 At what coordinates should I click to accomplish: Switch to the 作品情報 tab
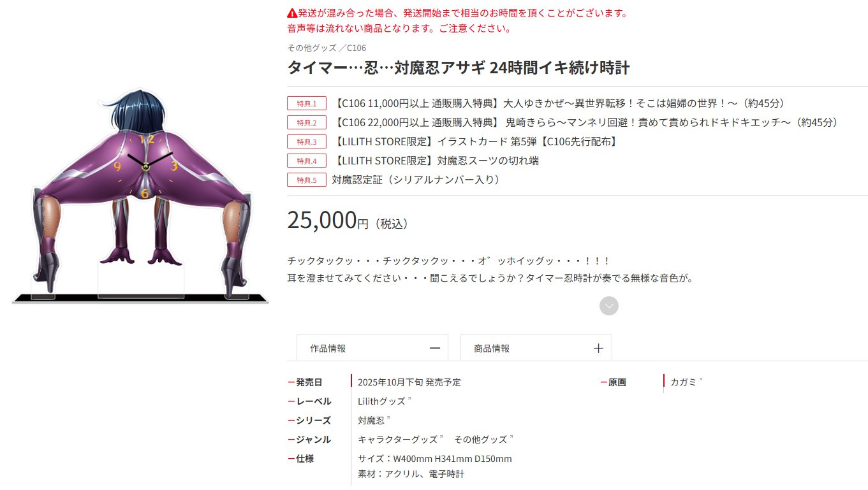(x=372, y=348)
